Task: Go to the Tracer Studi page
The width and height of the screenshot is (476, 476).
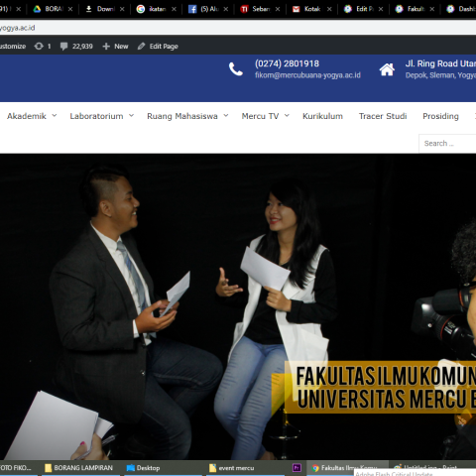Action: tap(383, 116)
